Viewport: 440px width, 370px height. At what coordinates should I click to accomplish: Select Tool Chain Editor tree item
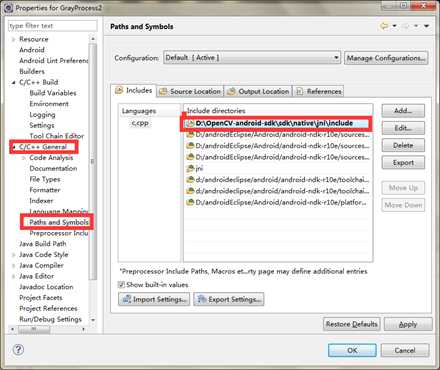(x=57, y=136)
